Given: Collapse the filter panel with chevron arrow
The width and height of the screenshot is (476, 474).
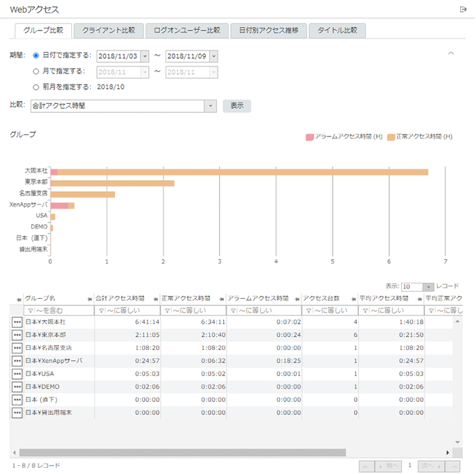Looking at the screenshot, I should click(x=451, y=53).
